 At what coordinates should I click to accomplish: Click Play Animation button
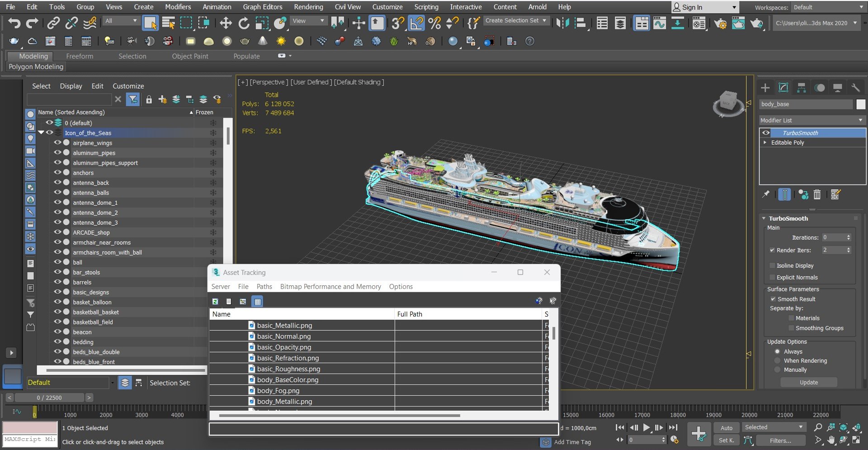tap(646, 427)
